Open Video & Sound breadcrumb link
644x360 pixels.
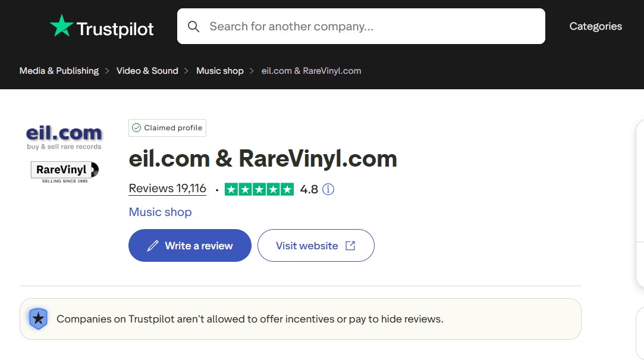(x=147, y=71)
